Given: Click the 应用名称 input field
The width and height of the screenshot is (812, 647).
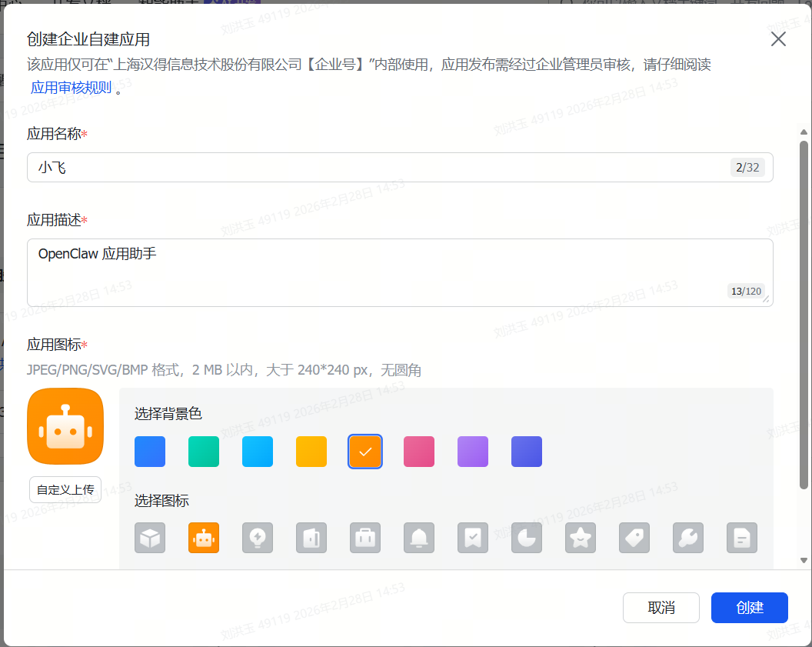Looking at the screenshot, I should [x=377, y=168].
